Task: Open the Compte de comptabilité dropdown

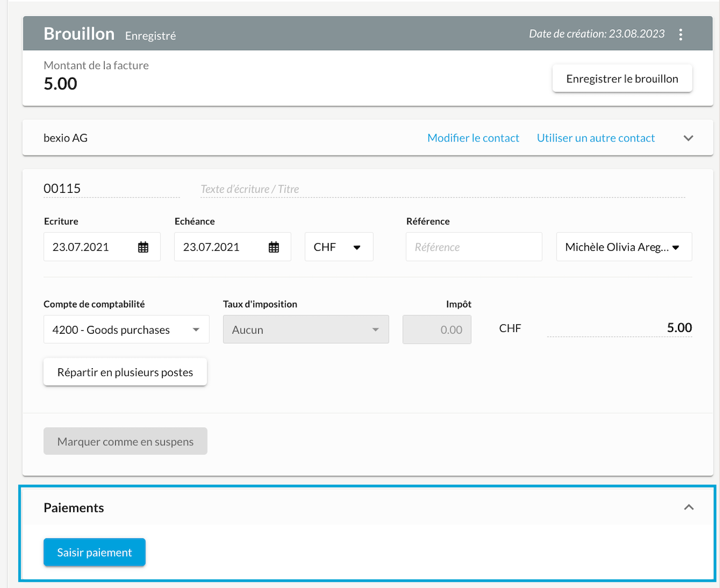Action: pyautogui.click(x=126, y=330)
